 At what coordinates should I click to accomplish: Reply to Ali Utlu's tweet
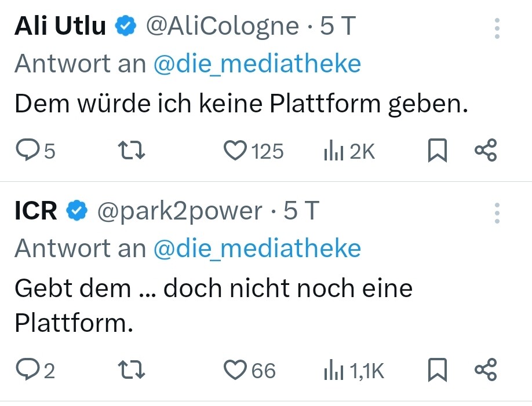click(27, 151)
